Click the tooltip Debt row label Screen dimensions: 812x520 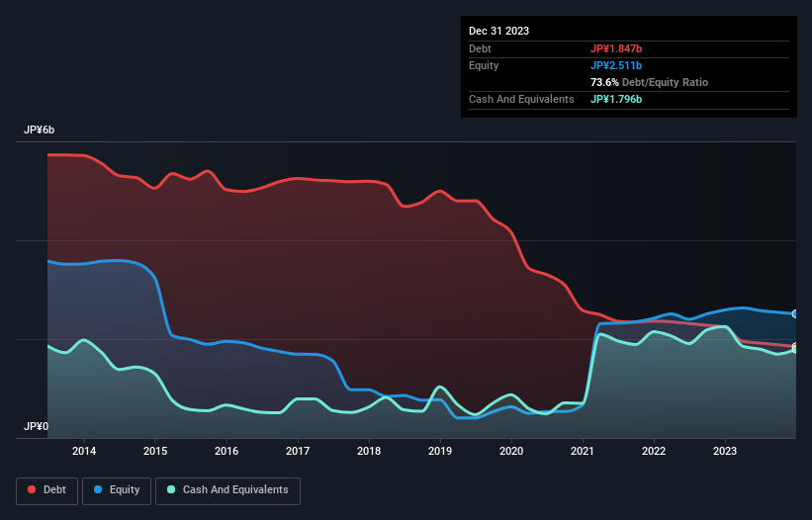480,48
